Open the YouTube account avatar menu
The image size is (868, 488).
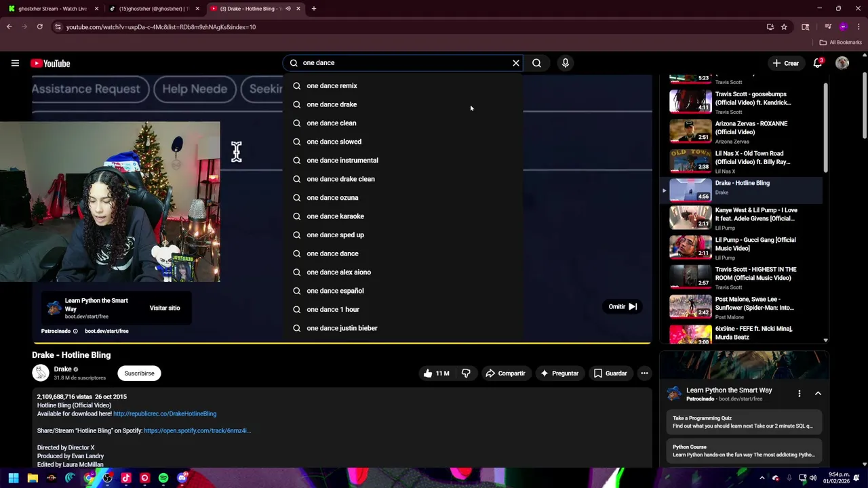842,63
